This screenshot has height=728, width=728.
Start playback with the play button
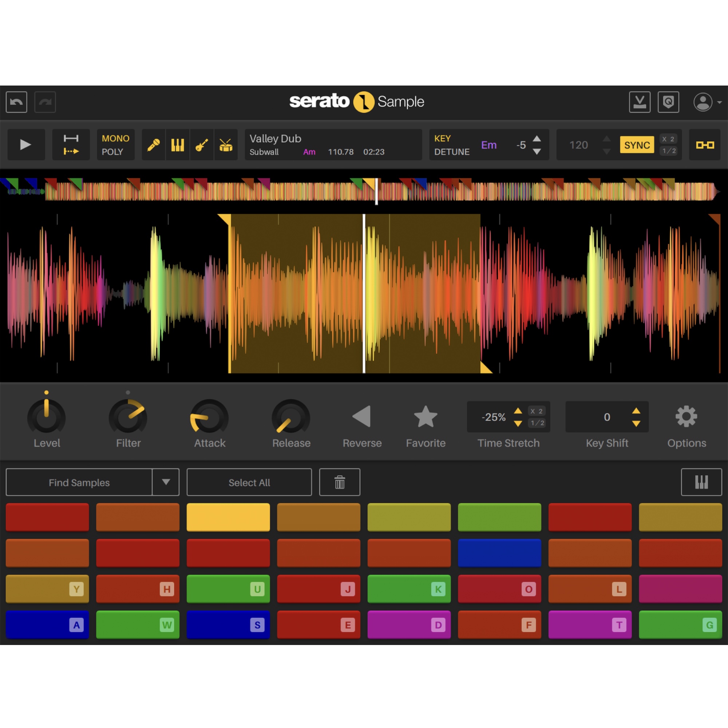(x=26, y=145)
